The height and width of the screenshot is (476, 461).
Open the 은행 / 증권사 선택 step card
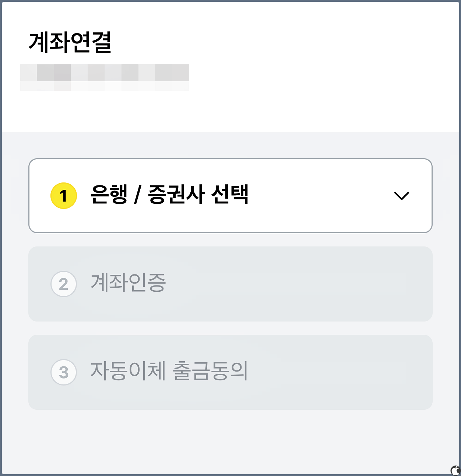pyautogui.click(x=230, y=196)
